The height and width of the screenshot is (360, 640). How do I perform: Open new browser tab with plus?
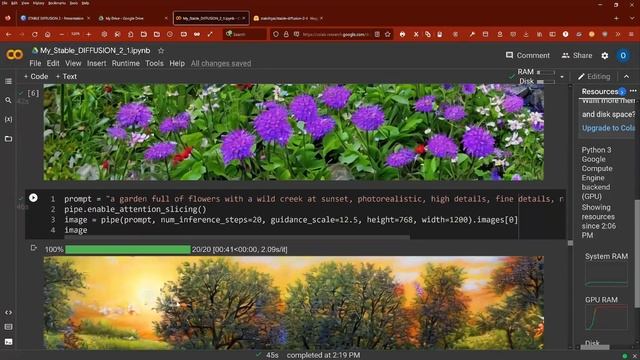[616, 18]
